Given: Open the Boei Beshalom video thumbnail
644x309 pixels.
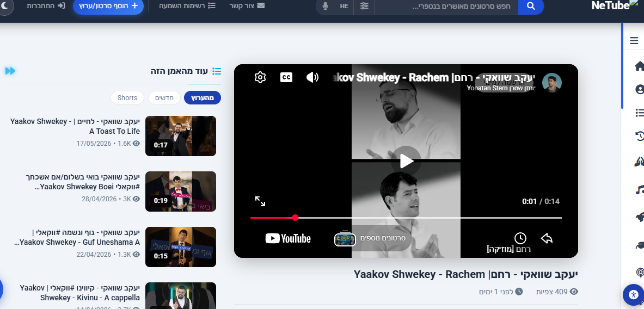Looking at the screenshot, I should (x=181, y=191).
